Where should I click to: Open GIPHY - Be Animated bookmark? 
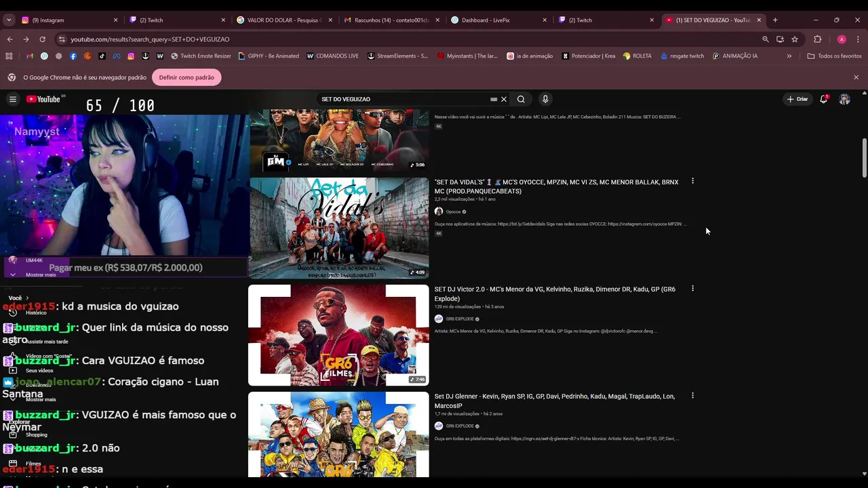click(x=269, y=56)
